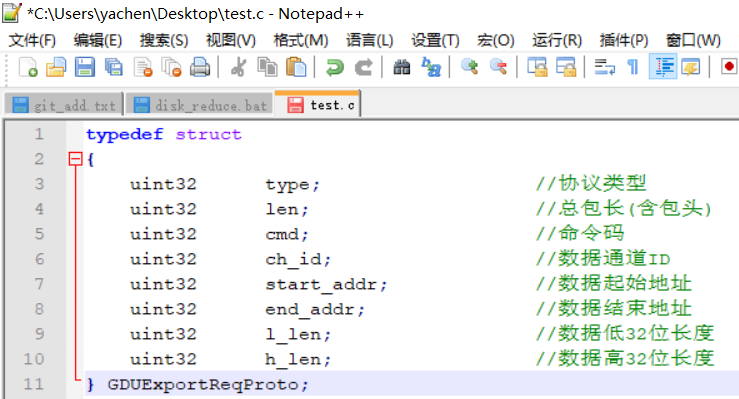Save the current file with Save icon
739x399 pixels.
(85, 67)
